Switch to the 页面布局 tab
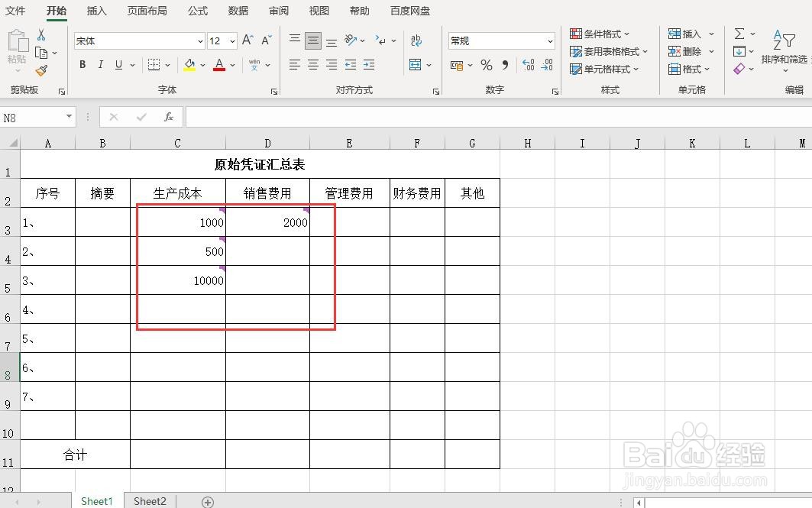Image resolution: width=812 pixels, height=508 pixels. coord(147,11)
